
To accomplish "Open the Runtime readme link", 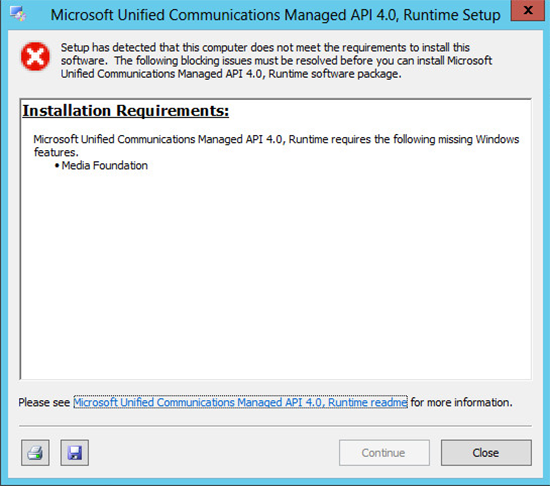I will coord(240,402).
